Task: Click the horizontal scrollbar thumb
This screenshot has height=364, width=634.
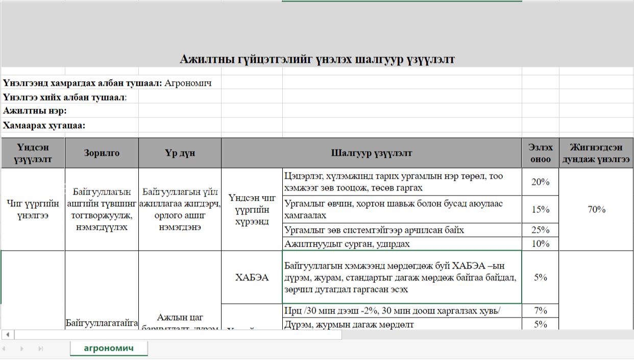Action: (178, 335)
